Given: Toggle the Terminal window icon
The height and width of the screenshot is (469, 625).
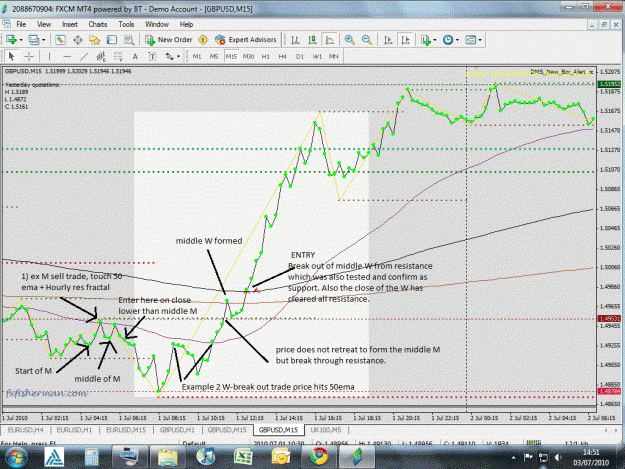Looking at the screenshot, I should point(112,40).
